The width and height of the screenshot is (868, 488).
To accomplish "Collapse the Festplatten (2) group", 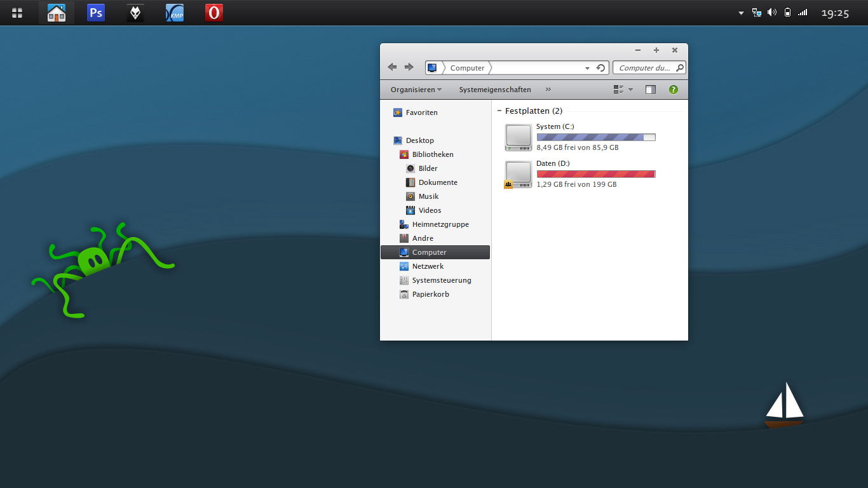I will click(499, 111).
